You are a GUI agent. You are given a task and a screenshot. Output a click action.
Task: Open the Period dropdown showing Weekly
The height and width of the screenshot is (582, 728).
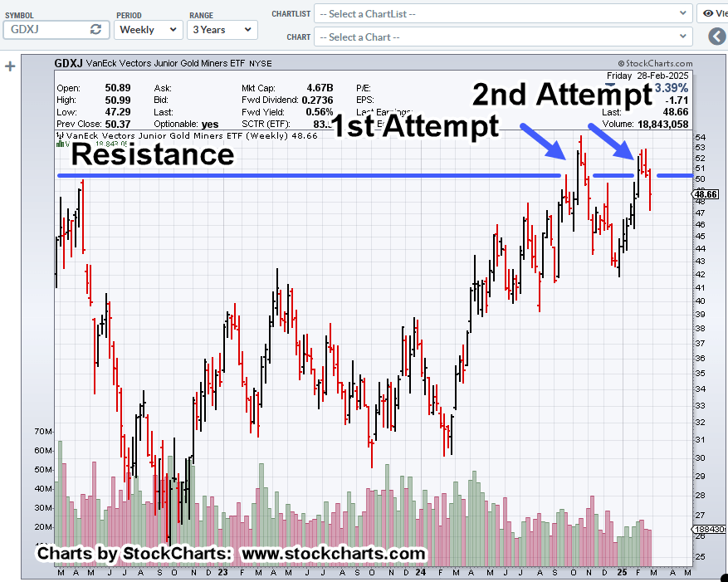(x=148, y=29)
